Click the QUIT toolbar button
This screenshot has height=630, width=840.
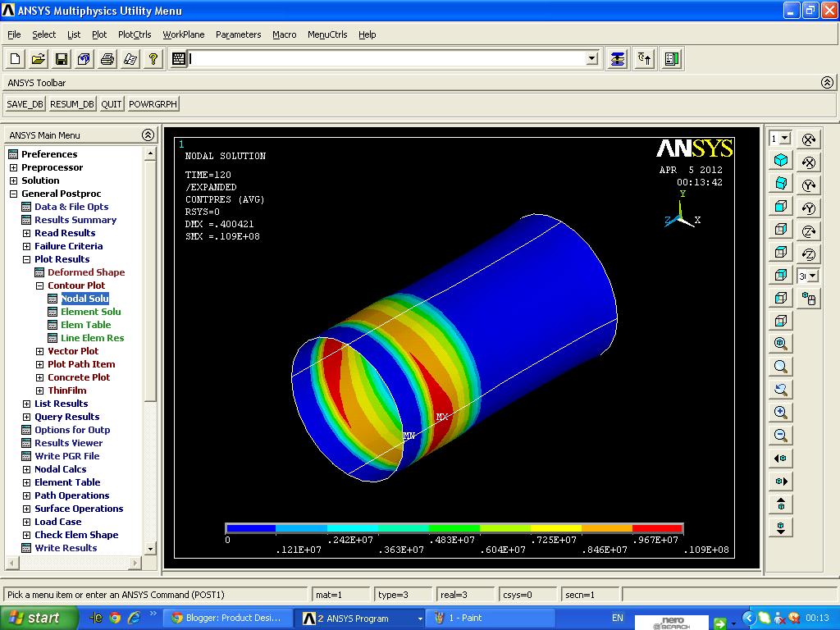112,104
